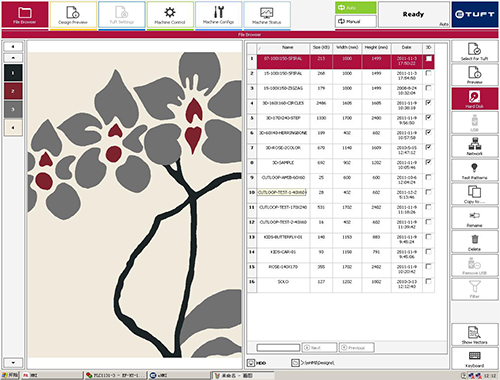Select the Hard Disk source icon
This screenshot has width=500, height=380.
[475, 99]
